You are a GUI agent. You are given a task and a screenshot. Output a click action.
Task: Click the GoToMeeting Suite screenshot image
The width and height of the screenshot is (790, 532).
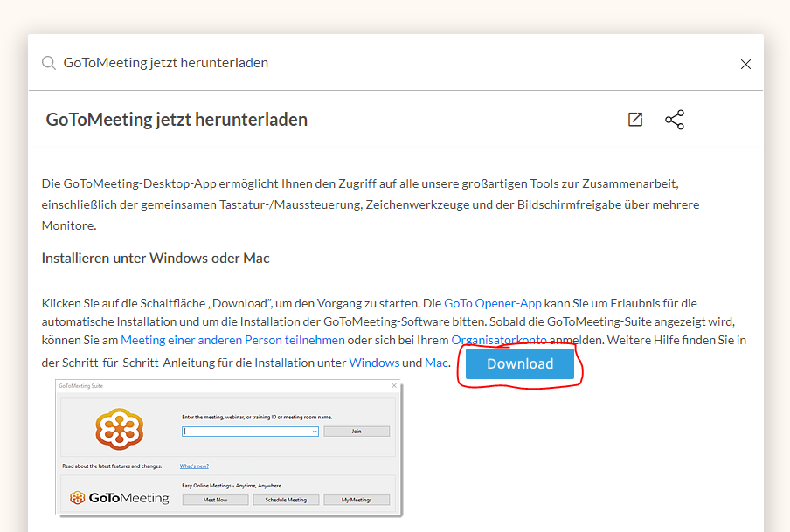click(x=229, y=448)
